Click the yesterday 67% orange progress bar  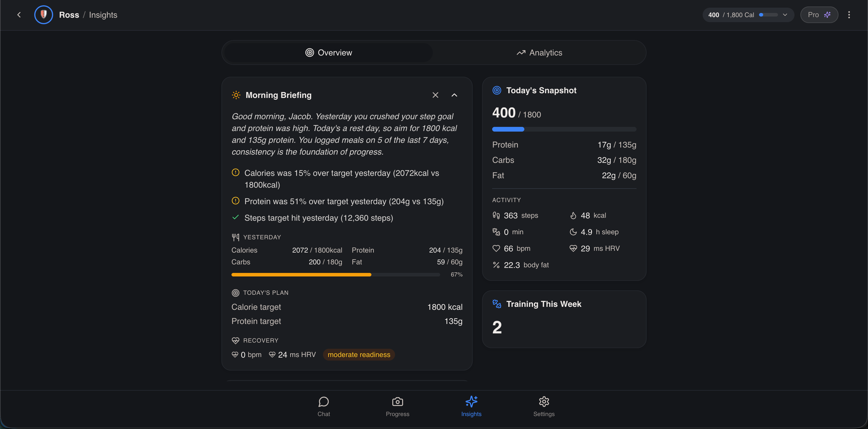pos(336,275)
